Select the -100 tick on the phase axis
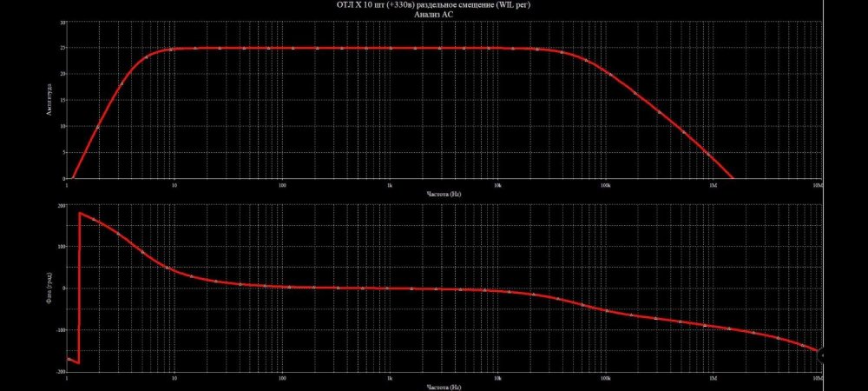Viewport: 868px width, 391px height. [61, 330]
